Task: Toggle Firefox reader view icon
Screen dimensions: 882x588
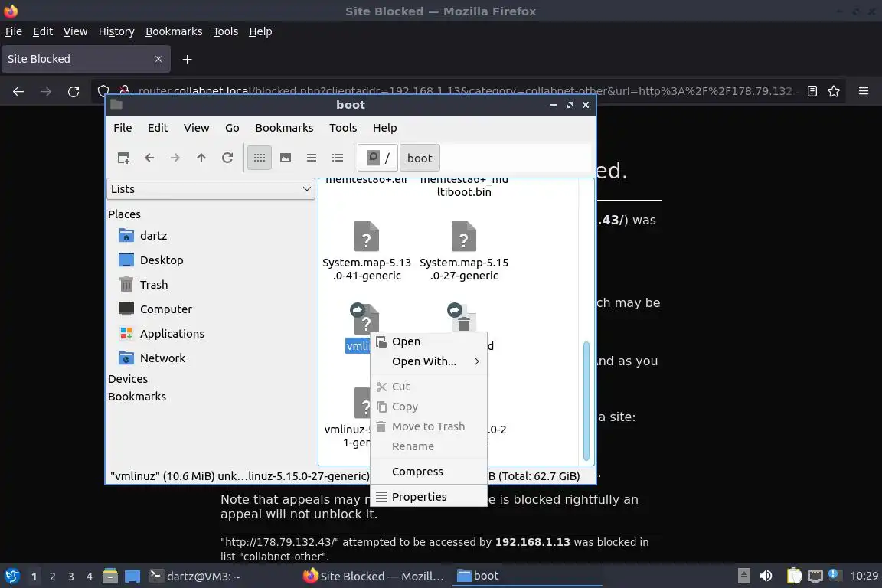Action: [x=812, y=91]
